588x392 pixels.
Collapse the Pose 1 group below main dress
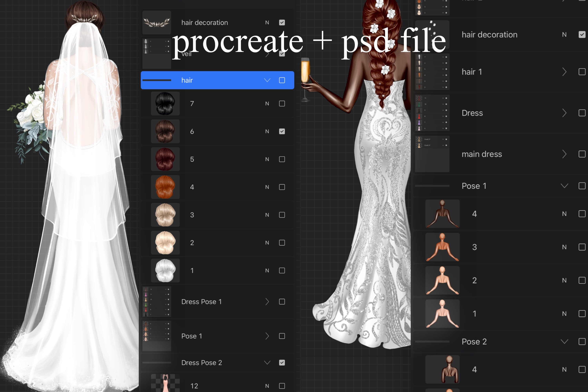564,186
